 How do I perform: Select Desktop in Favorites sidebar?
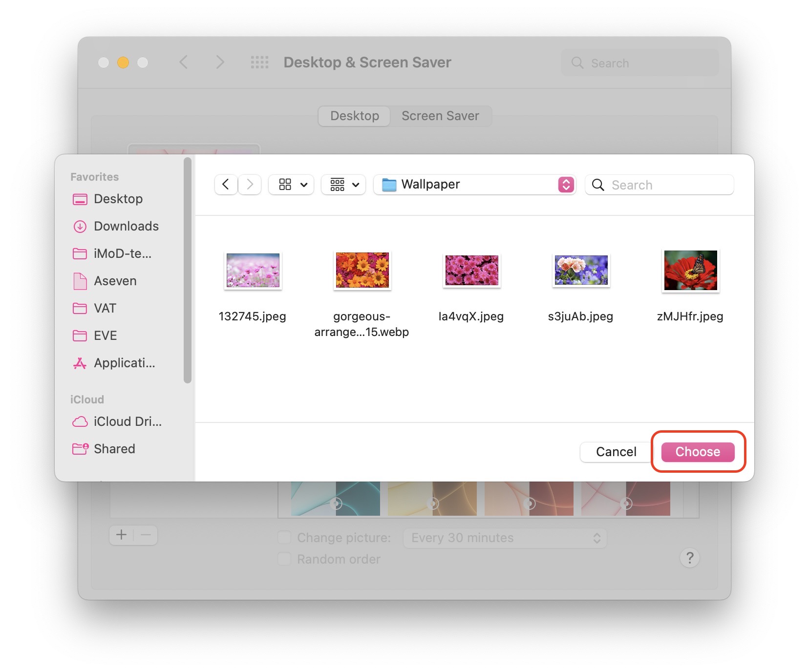pos(118,199)
